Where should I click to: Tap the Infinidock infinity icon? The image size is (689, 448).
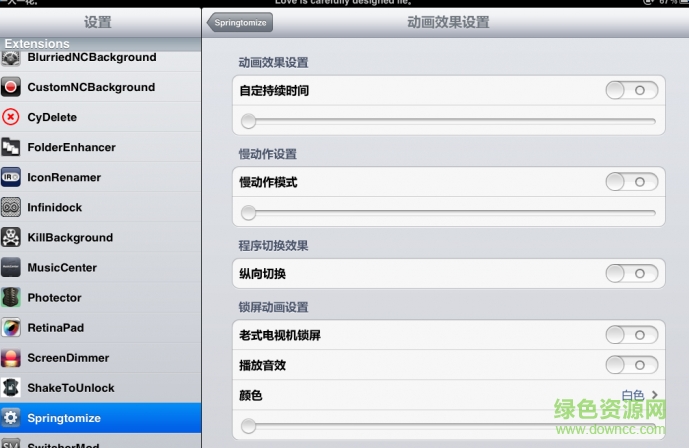(11, 207)
